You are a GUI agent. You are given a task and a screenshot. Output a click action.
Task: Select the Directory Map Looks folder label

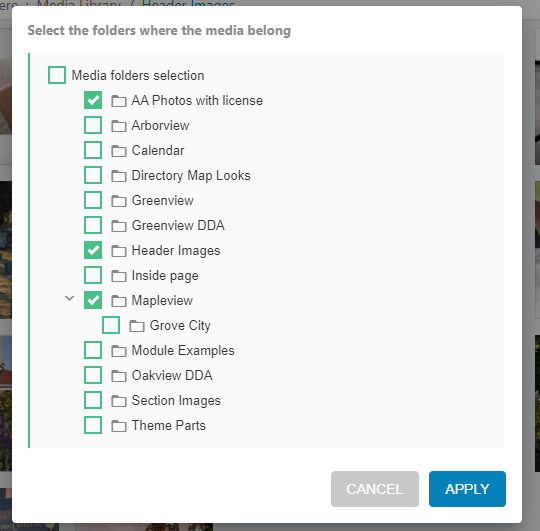[x=191, y=176]
